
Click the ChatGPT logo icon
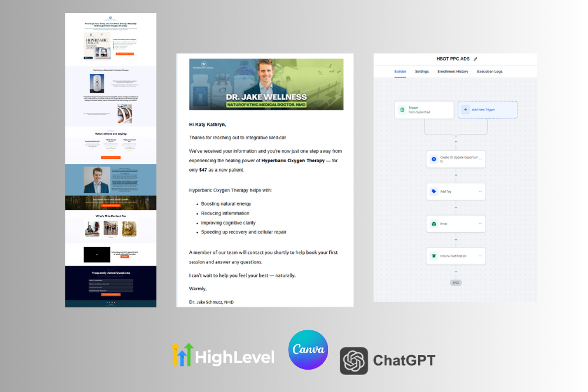(354, 360)
